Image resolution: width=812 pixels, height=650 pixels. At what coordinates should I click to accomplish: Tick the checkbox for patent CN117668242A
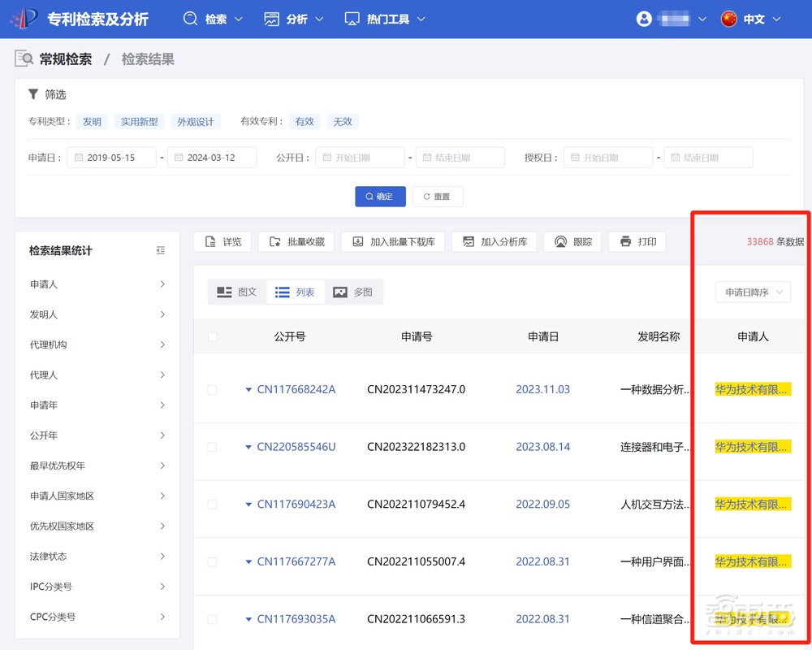pos(212,389)
